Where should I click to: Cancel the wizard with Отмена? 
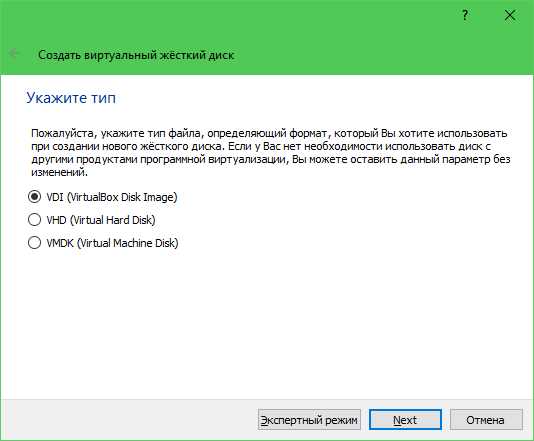pyautogui.click(x=486, y=420)
